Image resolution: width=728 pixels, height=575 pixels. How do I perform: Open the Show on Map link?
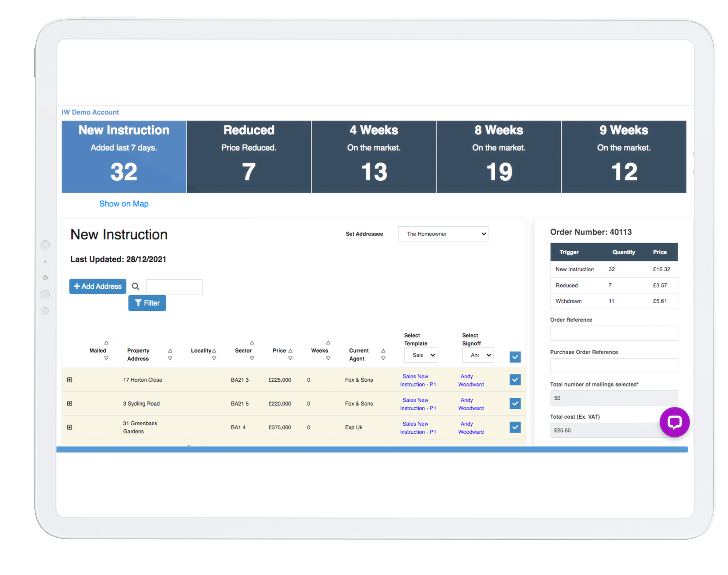124,204
